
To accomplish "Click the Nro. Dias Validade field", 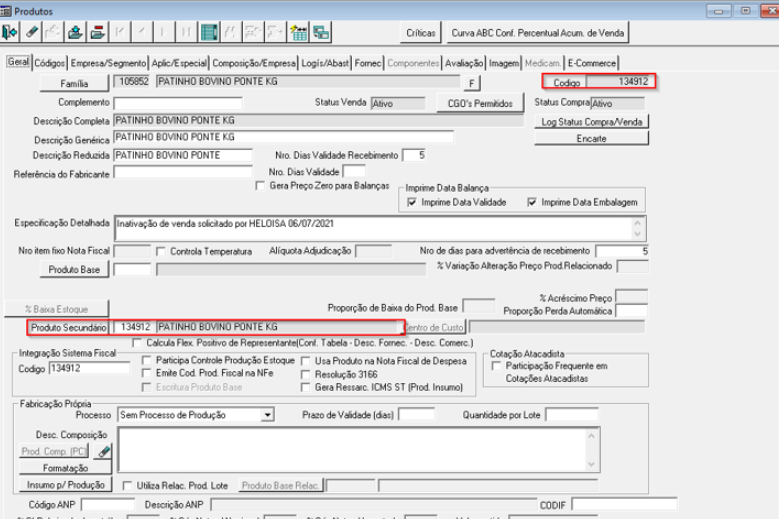I will pyautogui.click(x=354, y=172).
